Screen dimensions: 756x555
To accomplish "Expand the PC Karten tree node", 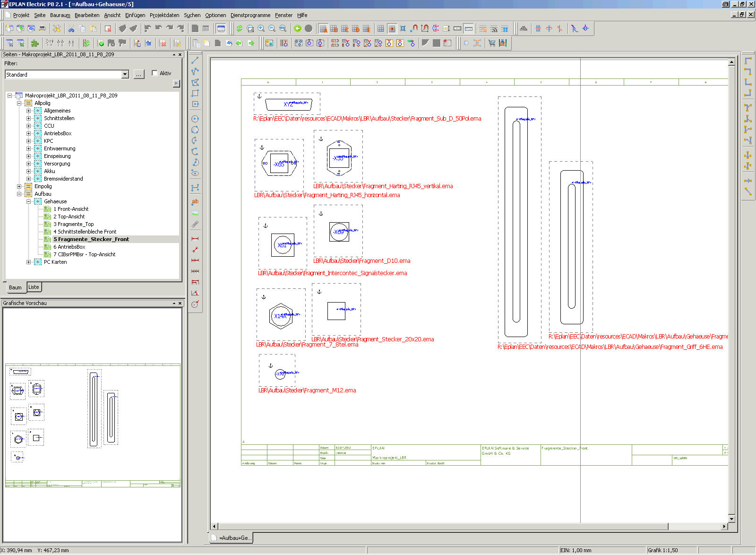I will tap(29, 262).
